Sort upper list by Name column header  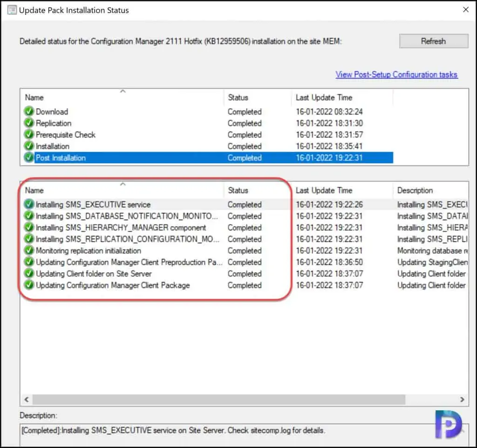tap(123, 97)
